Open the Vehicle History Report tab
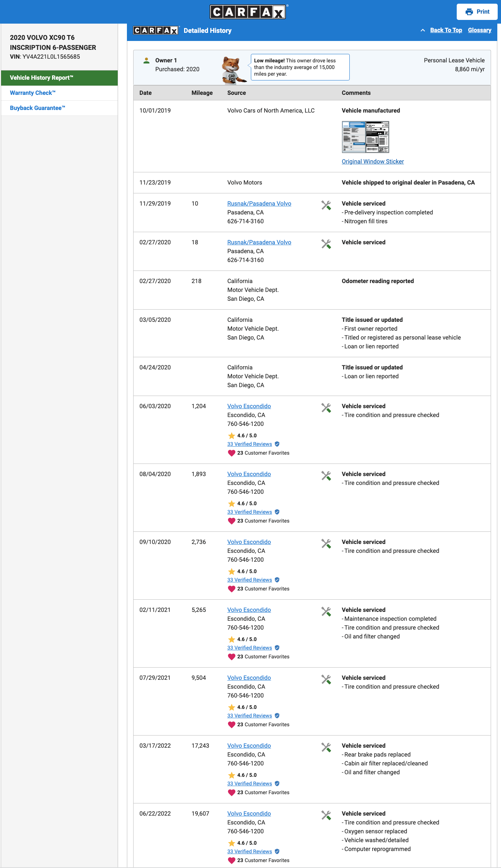The height and width of the screenshot is (868, 501). coord(59,78)
